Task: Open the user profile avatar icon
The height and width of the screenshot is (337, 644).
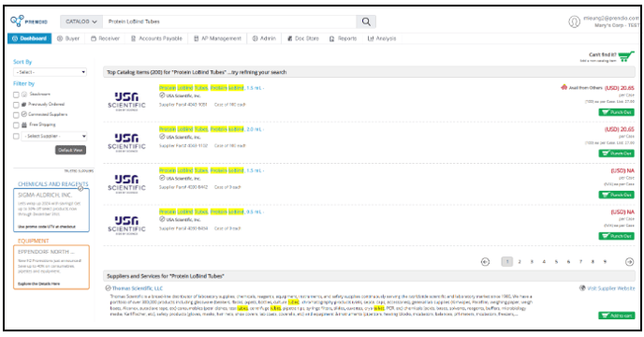Action: (574, 22)
